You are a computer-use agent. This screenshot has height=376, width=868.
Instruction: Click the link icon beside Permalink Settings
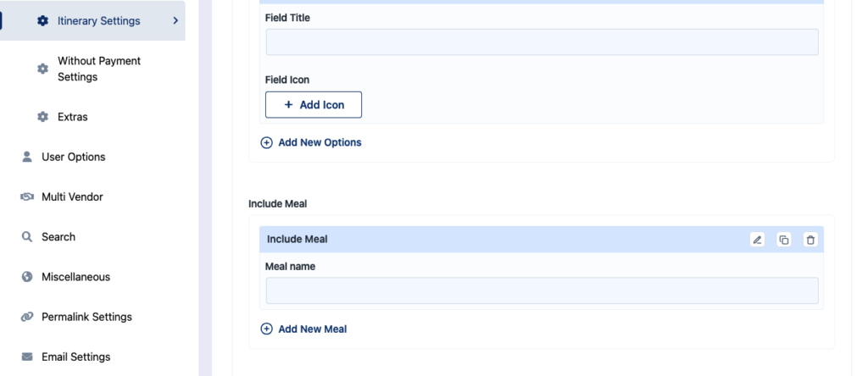(x=27, y=317)
